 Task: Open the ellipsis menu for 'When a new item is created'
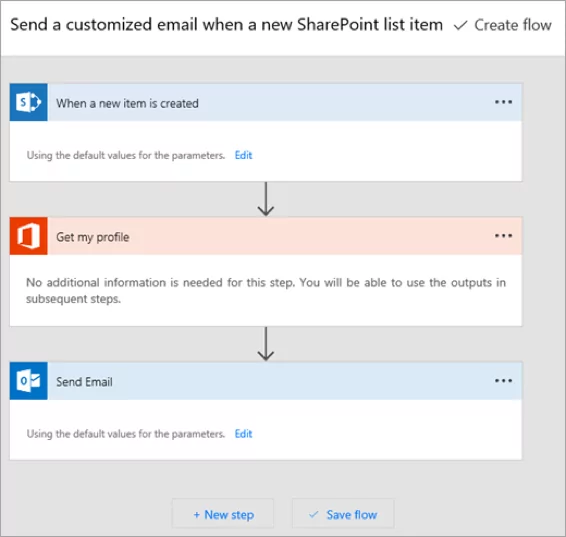pyautogui.click(x=503, y=102)
